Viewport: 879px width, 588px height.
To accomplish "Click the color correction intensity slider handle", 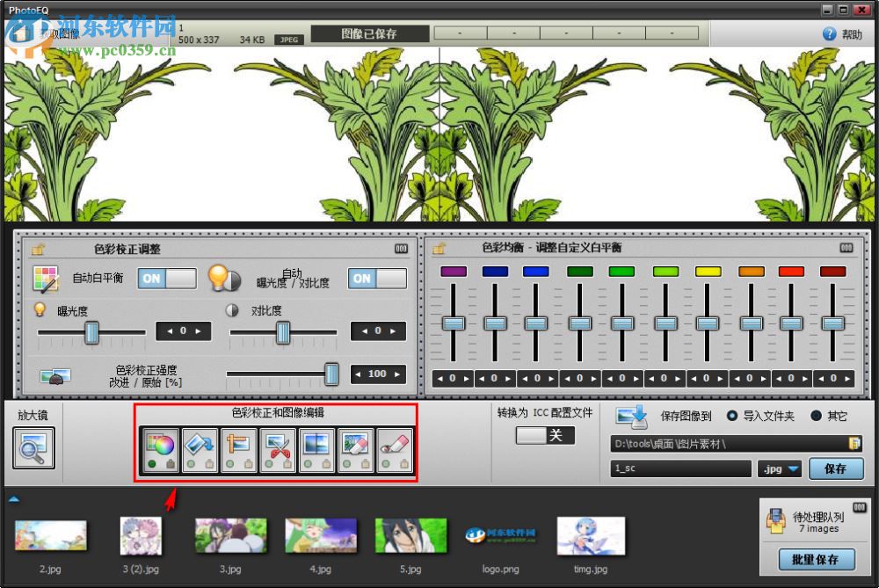I will point(332,374).
